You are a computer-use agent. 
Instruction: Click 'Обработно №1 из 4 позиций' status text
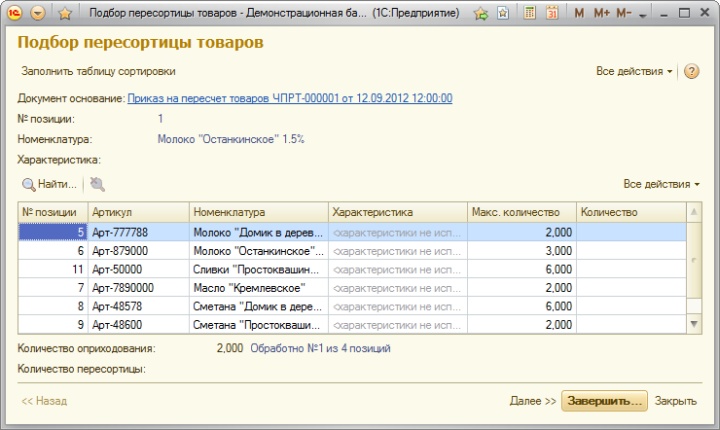click(320, 348)
